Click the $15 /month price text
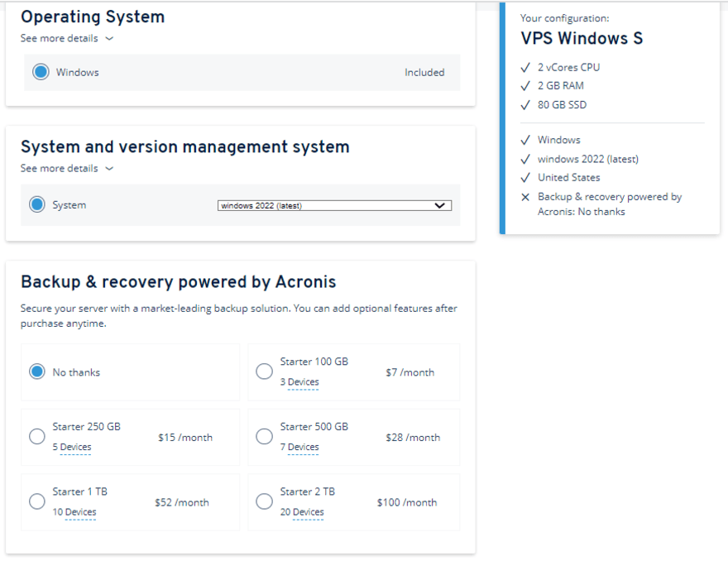728x561 pixels. coord(185,438)
